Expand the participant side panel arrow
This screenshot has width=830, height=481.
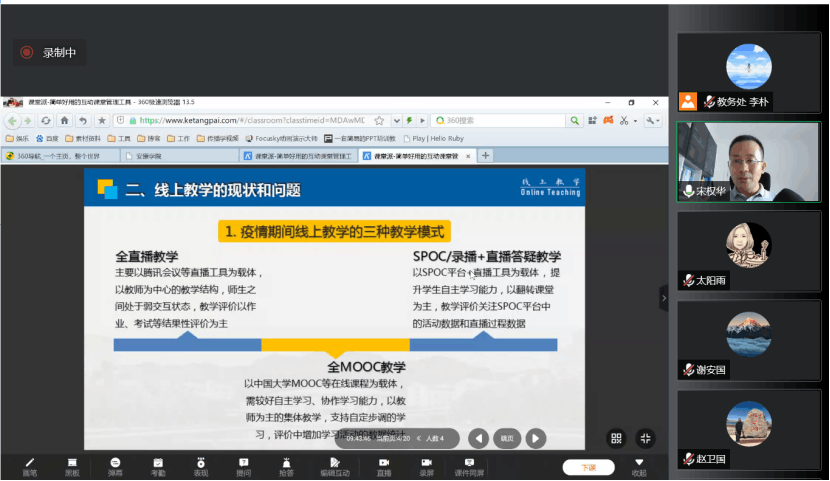coord(663,297)
